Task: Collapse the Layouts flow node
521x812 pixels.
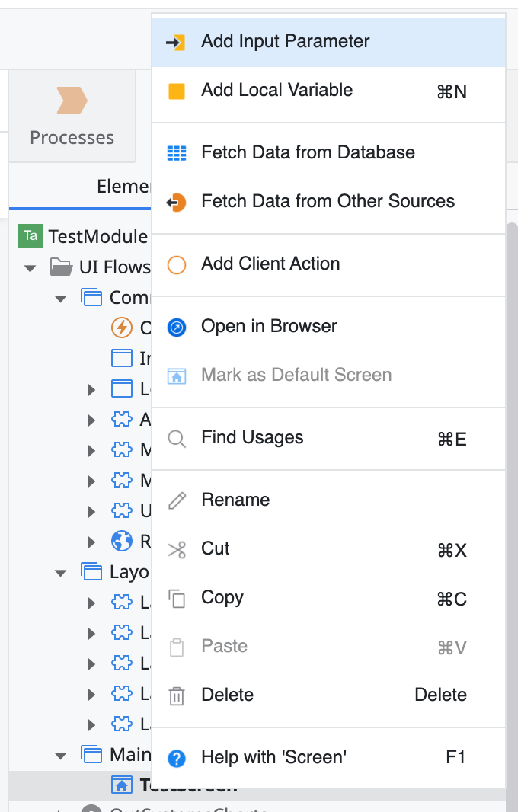Action: [61, 572]
